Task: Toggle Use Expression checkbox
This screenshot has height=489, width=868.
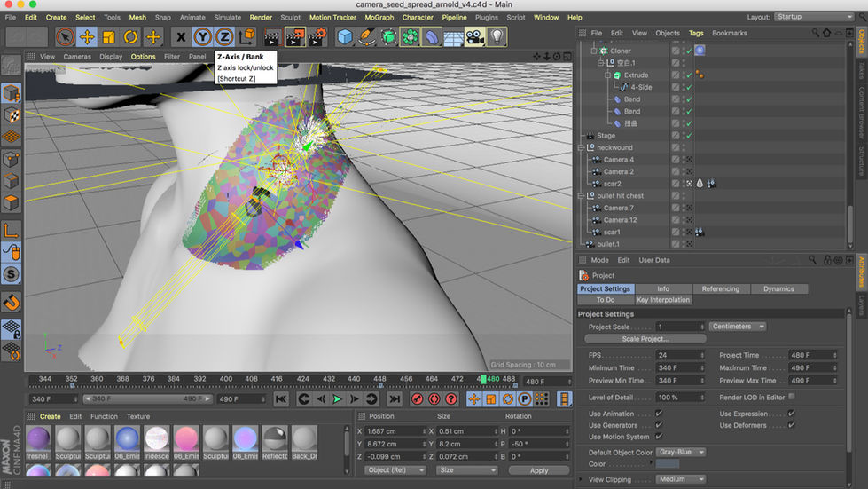Action: (x=792, y=414)
